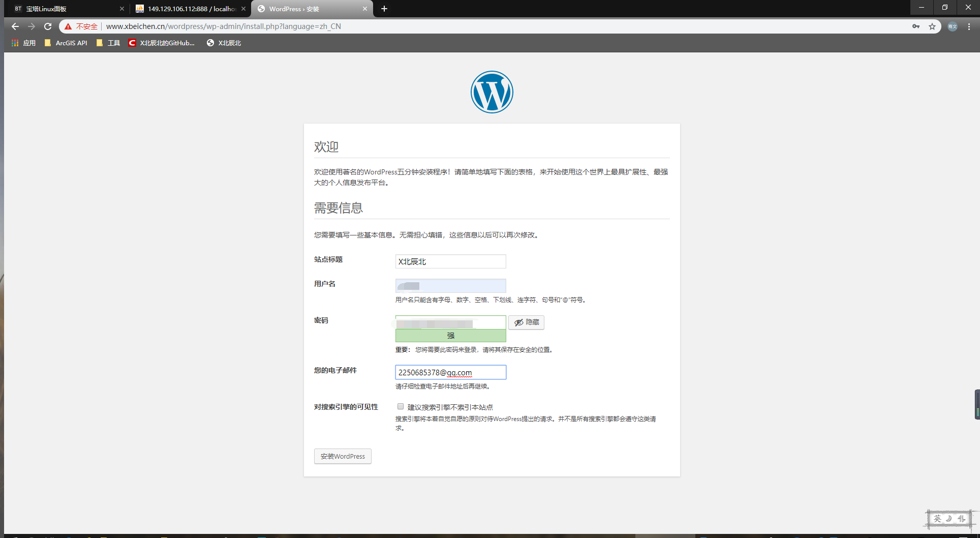Edit the 您的电子邮件 email field
The height and width of the screenshot is (538, 980).
point(451,372)
